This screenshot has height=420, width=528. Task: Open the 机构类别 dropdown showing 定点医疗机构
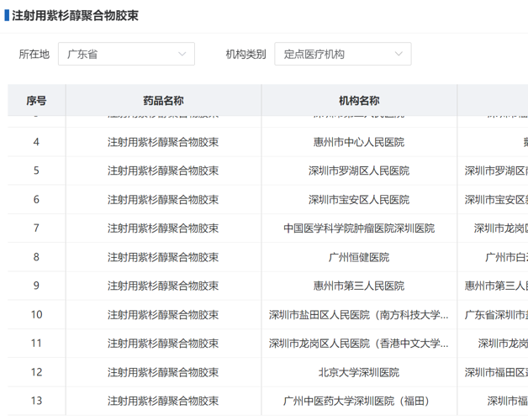point(343,54)
